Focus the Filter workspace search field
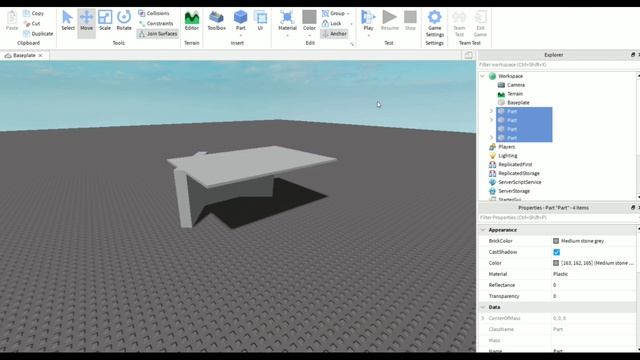This screenshot has width=640, height=360. point(557,65)
